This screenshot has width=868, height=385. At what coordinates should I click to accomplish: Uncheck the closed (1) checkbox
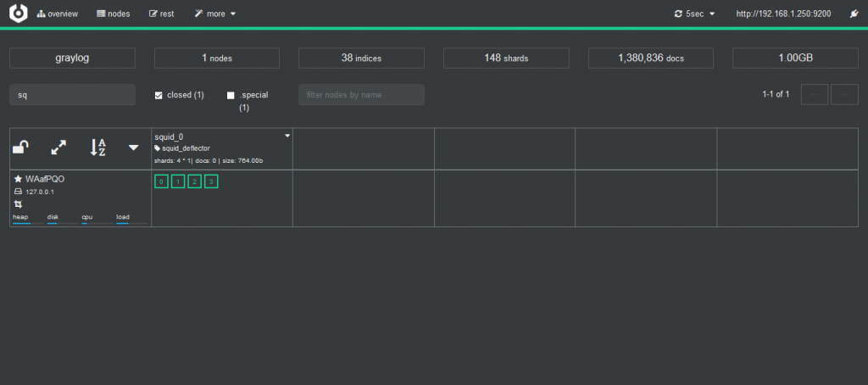tap(159, 95)
